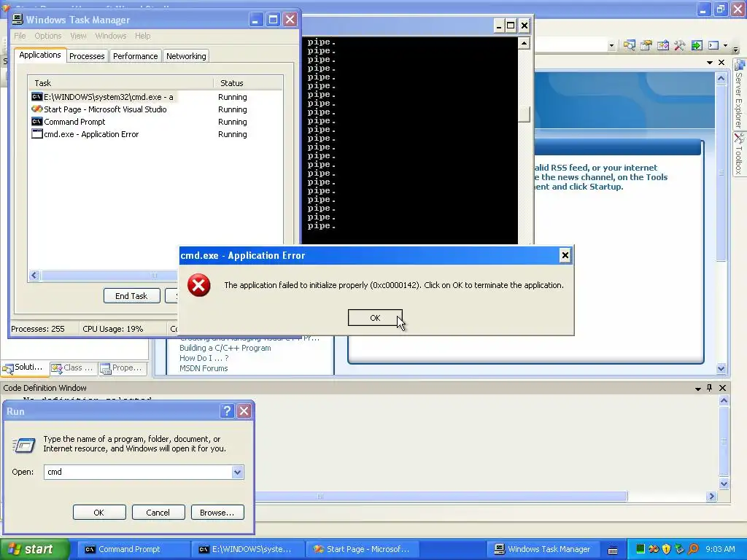747x560 pixels.
Task: Click the Properties Window toolbar icon
Action: tap(646, 45)
